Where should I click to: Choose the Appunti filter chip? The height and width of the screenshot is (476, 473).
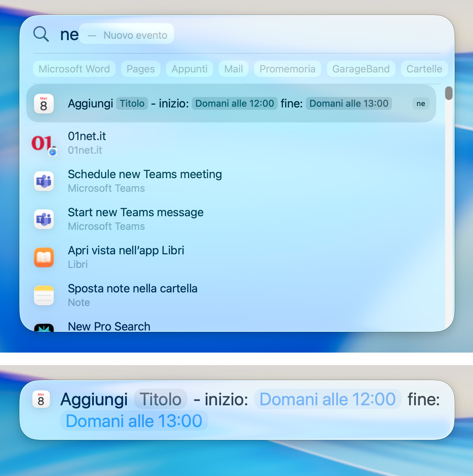[x=189, y=69]
